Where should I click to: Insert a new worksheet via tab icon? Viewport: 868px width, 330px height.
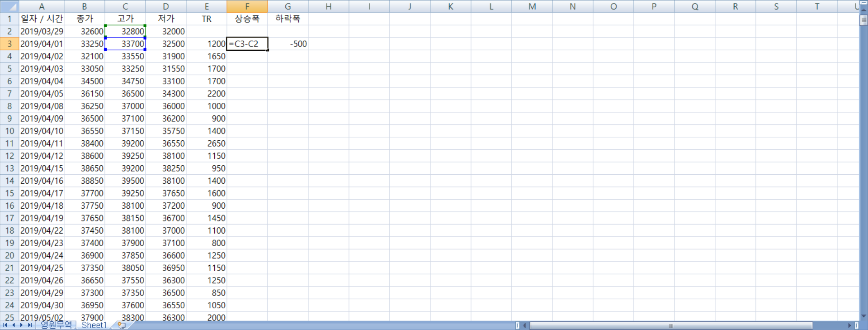click(x=122, y=325)
